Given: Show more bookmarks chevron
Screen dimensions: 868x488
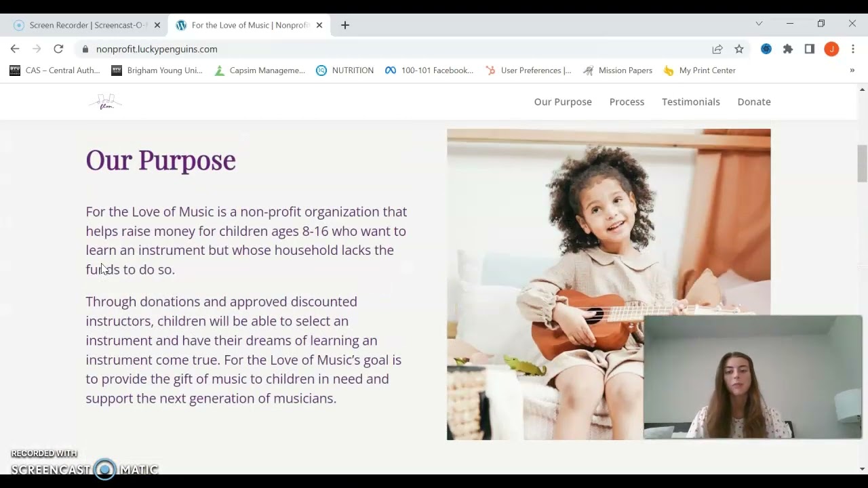Looking at the screenshot, I should 852,70.
